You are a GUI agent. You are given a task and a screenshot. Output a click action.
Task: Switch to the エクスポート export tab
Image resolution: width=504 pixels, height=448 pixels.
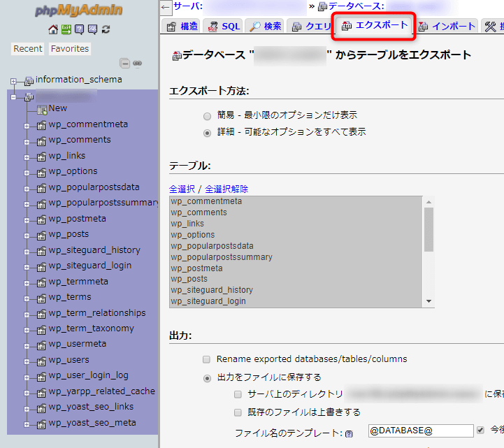374,25
